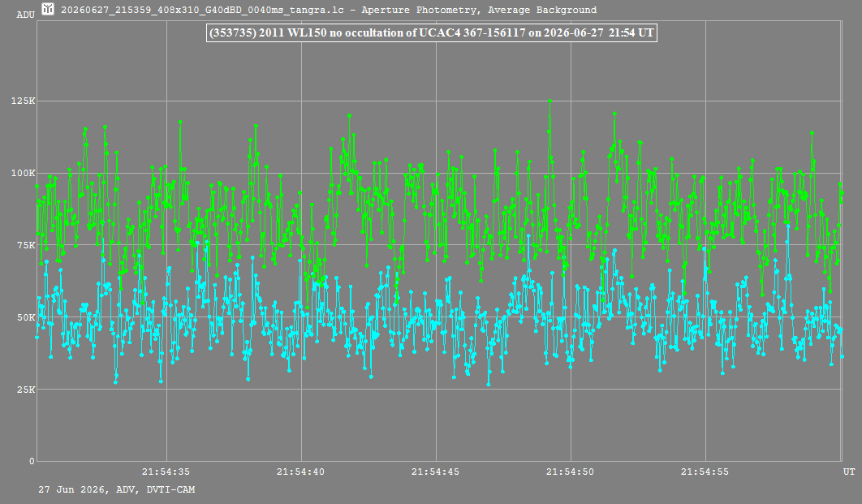Select the 21:54:40 time axis marker
The image size is (862, 504).
(300, 472)
